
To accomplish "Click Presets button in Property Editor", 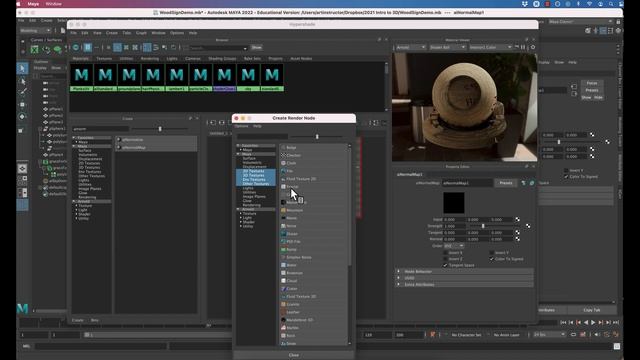I will (506, 183).
